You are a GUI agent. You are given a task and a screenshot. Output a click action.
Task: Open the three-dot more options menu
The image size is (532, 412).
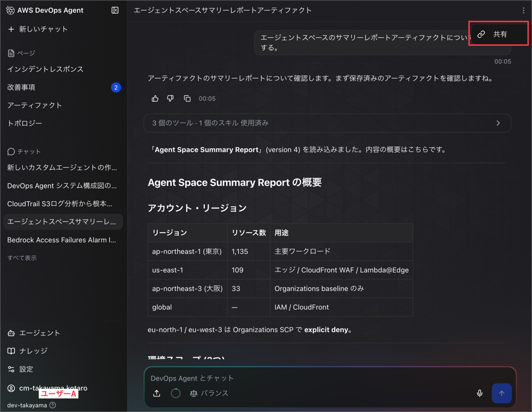[523, 11]
